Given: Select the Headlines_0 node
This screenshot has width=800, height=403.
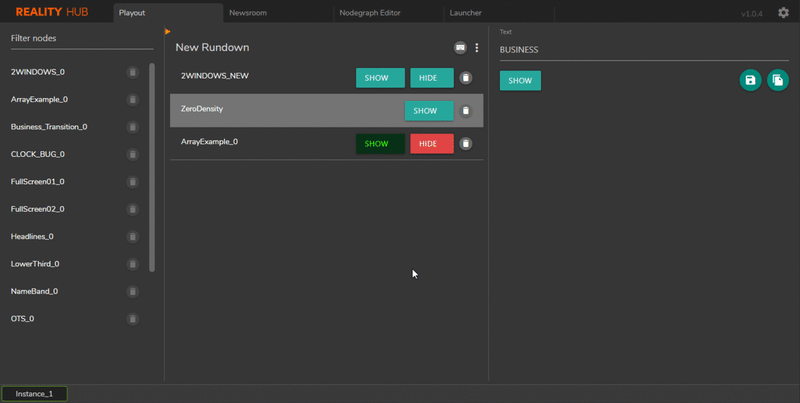Looking at the screenshot, I should point(32,237).
